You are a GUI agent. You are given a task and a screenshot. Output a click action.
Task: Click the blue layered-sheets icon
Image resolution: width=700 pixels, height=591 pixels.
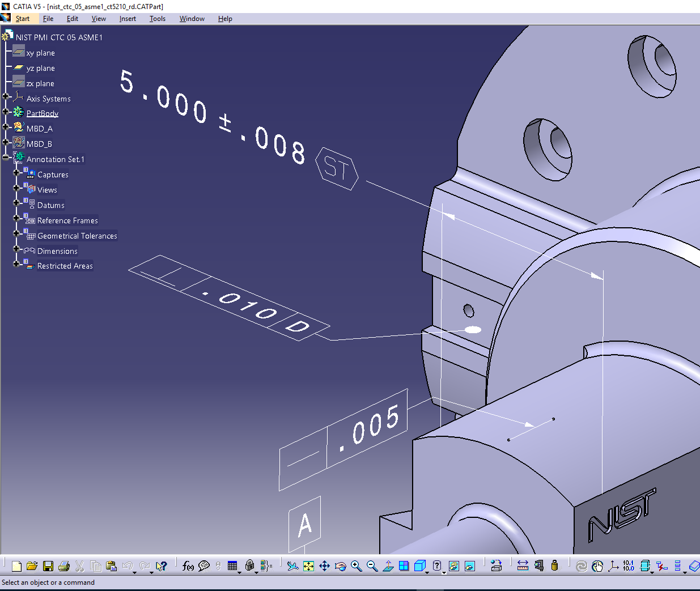694,566
